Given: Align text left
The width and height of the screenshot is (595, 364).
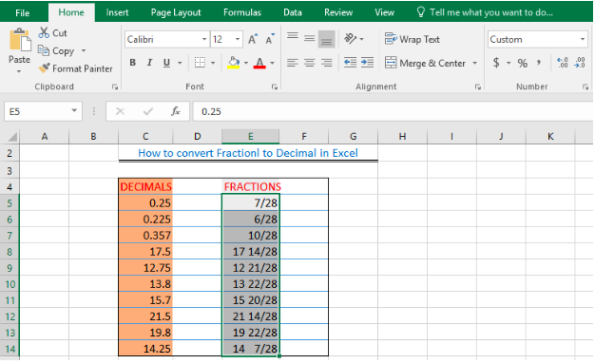Looking at the screenshot, I should point(293,63).
